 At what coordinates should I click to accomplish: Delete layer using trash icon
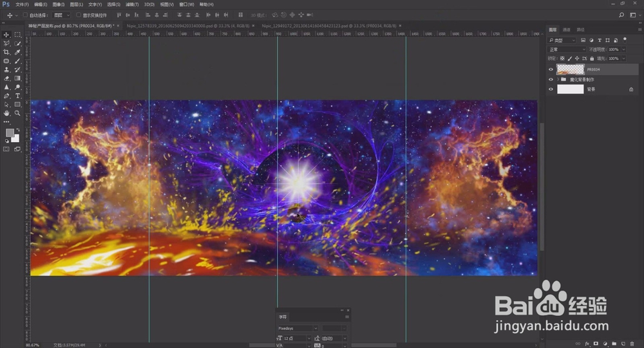(632, 344)
